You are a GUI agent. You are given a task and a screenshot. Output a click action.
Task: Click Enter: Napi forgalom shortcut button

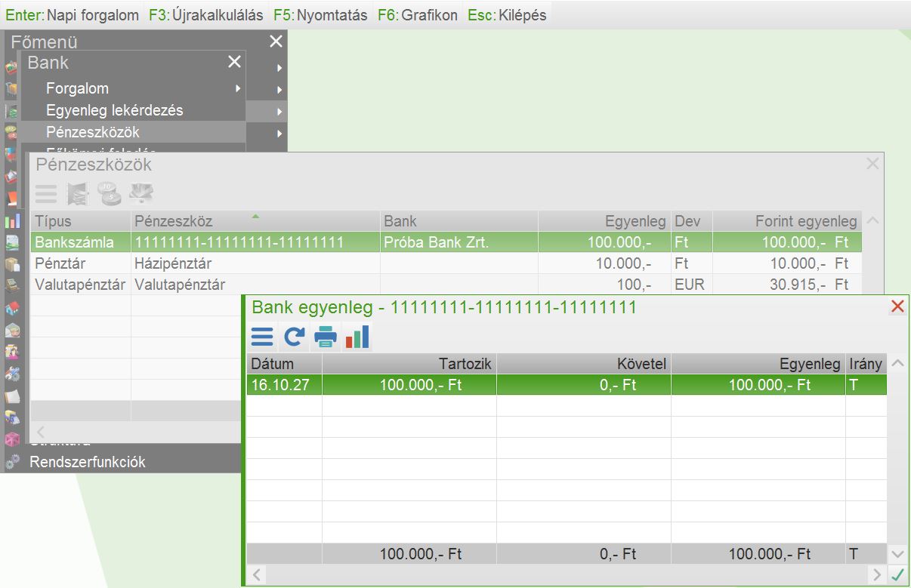pyautogui.click(x=73, y=15)
